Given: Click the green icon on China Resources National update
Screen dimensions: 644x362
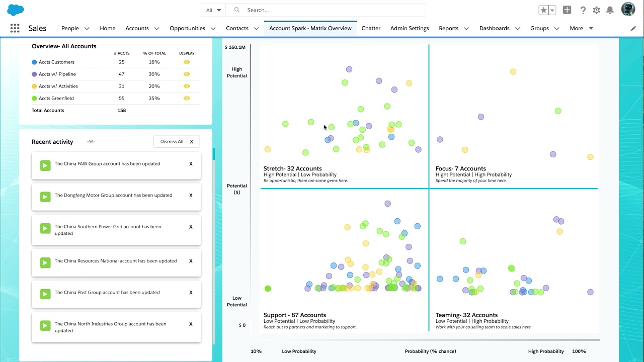Looking at the screenshot, I should click(45, 262).
